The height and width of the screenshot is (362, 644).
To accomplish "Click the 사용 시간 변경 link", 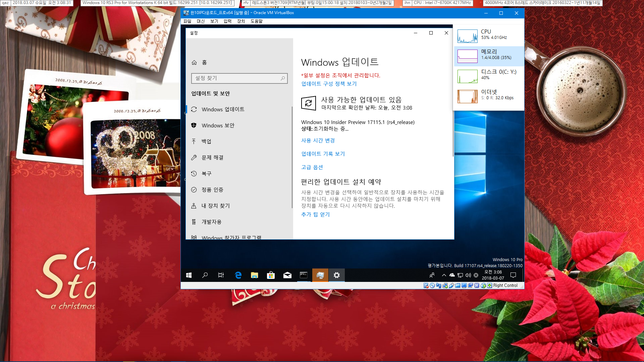I will (x=318, y=140).
